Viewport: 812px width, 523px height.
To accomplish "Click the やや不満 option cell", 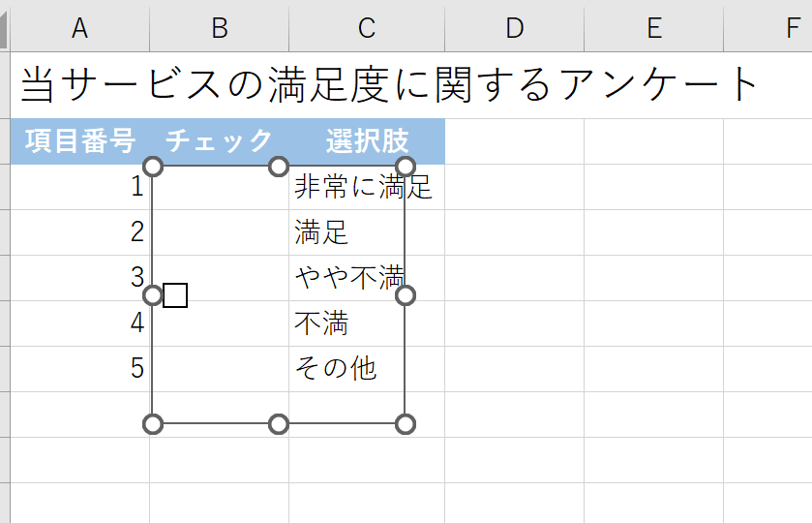I will pyautogui.click(x=348, y=278).
